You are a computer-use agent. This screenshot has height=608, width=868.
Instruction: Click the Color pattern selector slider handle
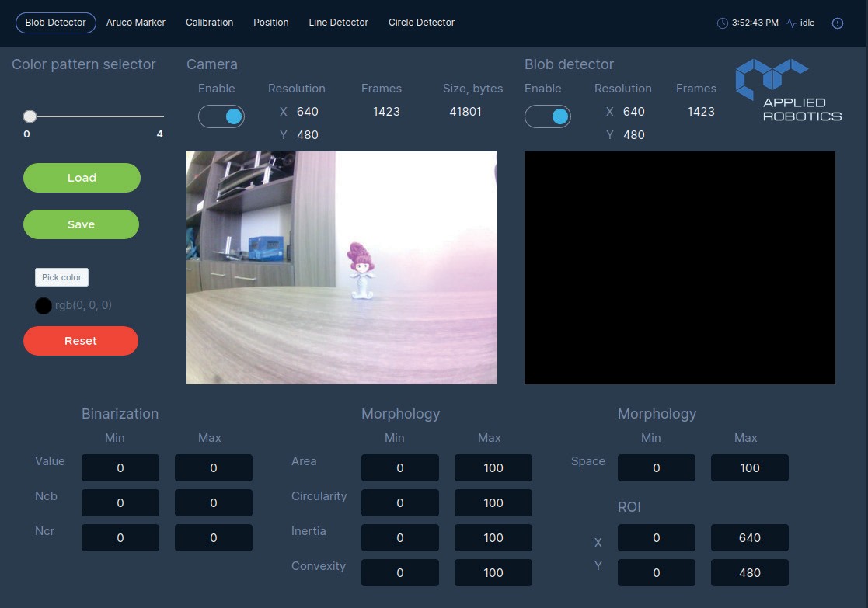[30, 116]
